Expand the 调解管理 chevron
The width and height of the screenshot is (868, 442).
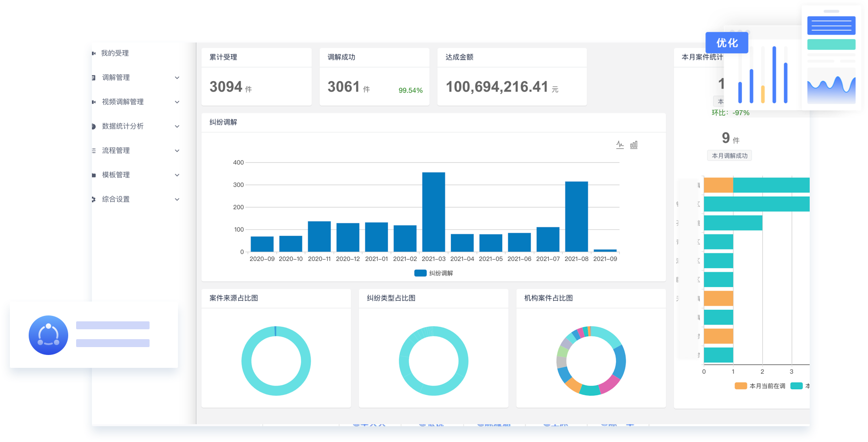[177, 78]
